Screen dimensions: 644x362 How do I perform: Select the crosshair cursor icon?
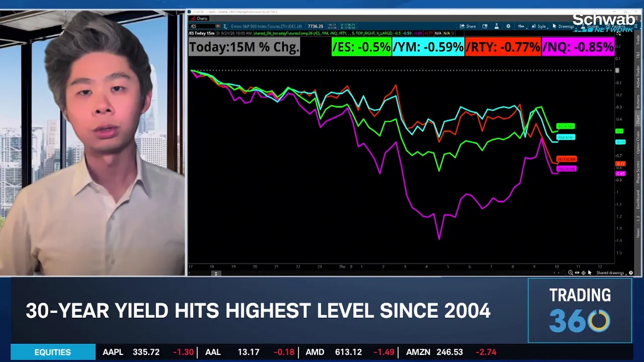coord(583,273)
